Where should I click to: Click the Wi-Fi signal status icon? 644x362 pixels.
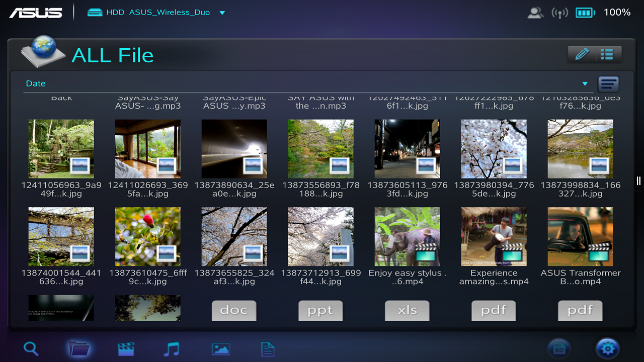(560, 12)
